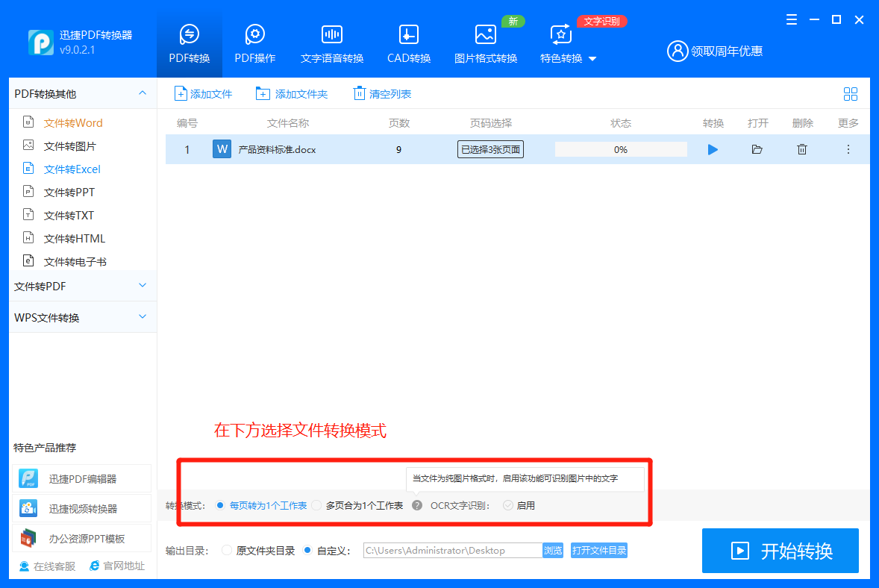The image size is (879, 588).
Task: Open more options via three-dot icon
Action: (x=848, y=150)
